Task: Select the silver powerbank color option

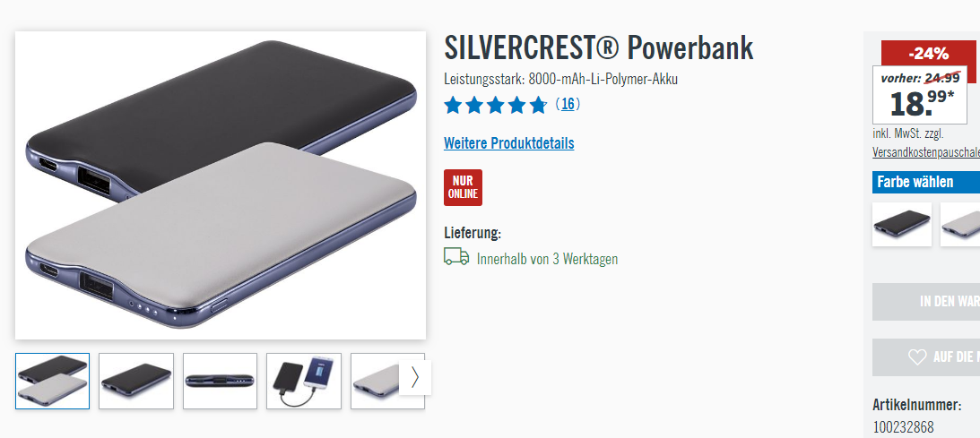Action: tap(960, 224)
